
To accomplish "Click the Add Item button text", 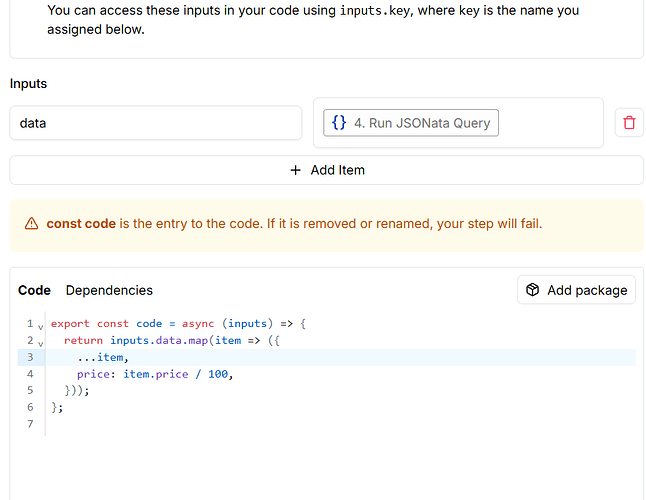I will pos(337,170).
